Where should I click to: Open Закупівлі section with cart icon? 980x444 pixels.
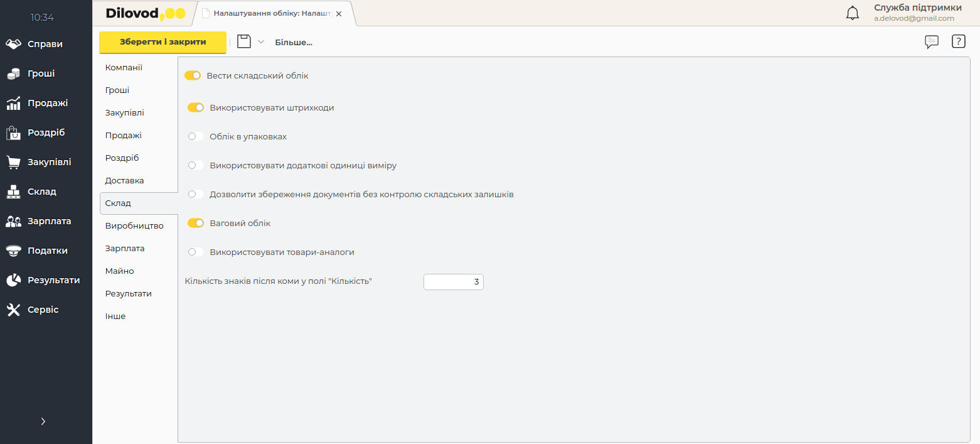point(49,162)
